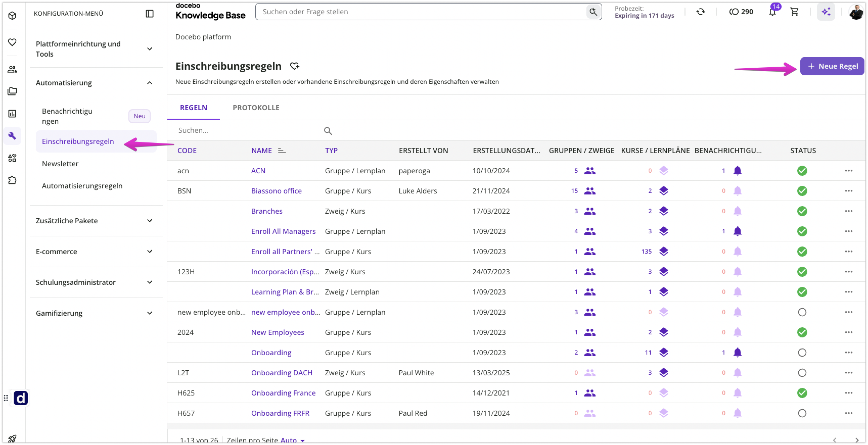Open Zeilen pro Seite Auto dropdown
The image size is (868, 445).
coord(292,440)
